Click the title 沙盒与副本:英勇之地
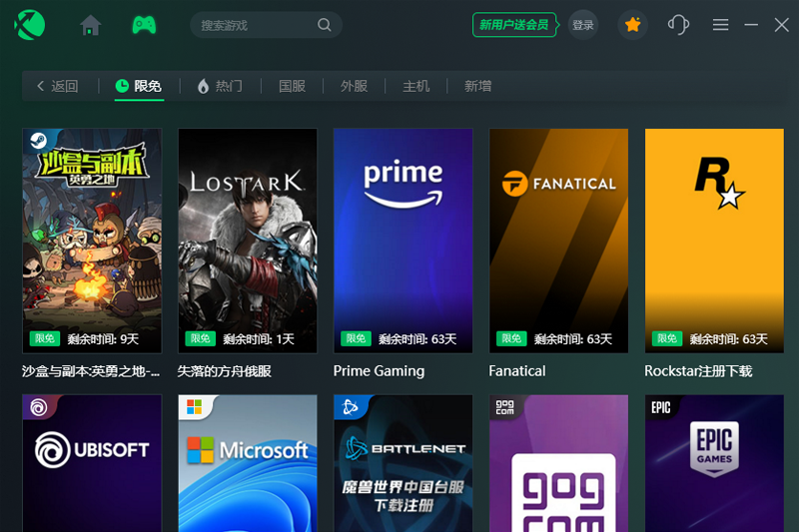The width and height of the screenshot is (799, 532). 91,371
